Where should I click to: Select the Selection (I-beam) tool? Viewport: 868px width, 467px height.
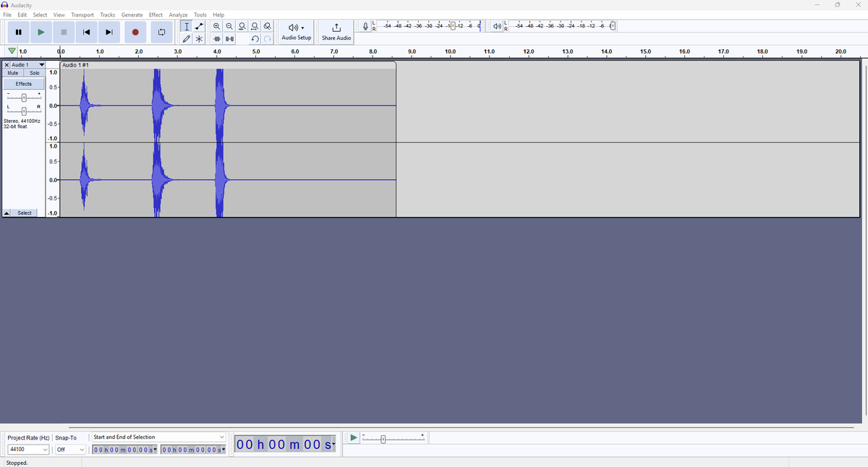pos(187,26)
